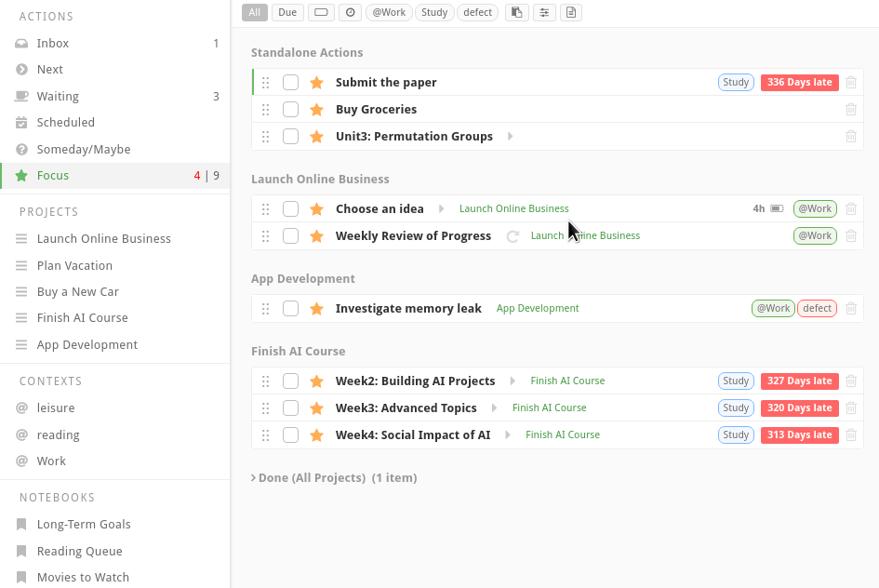Open the Inbox in sidebar
The image size is (879, 588).
pyautogui.click(x=53, y=44)
